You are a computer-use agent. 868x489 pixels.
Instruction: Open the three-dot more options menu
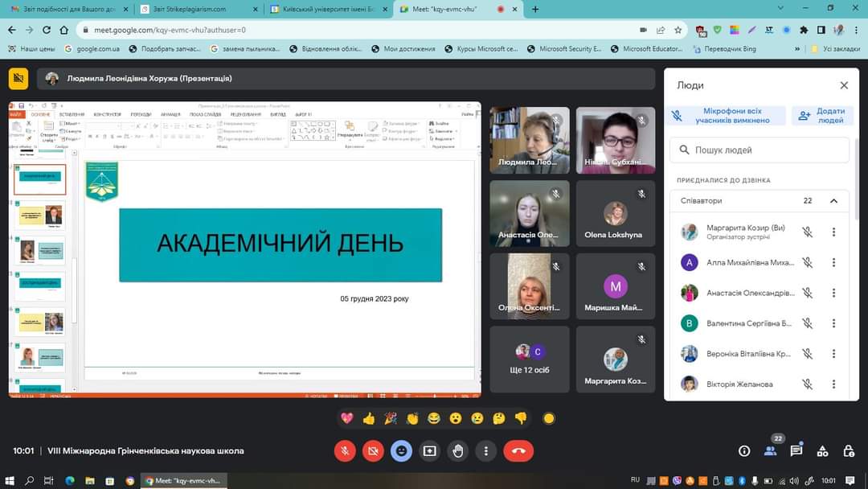(485, 451)
